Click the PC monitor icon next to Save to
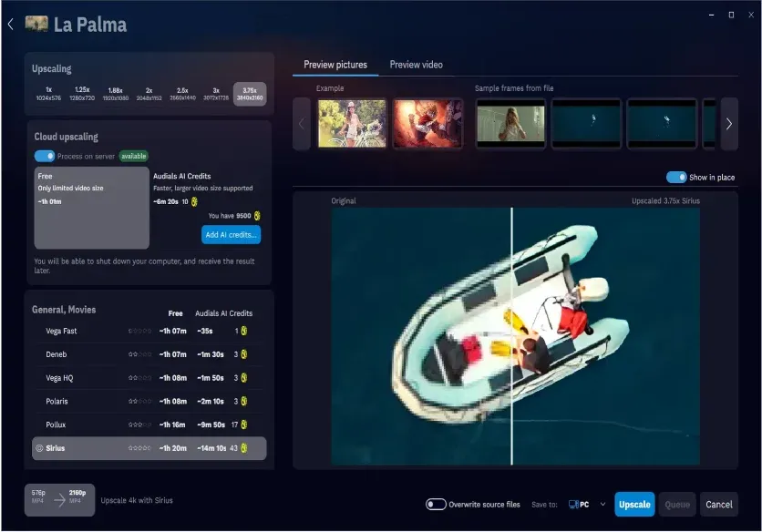Image resolution: width=762 pixels, height=532 pixels. pos(573,505)
